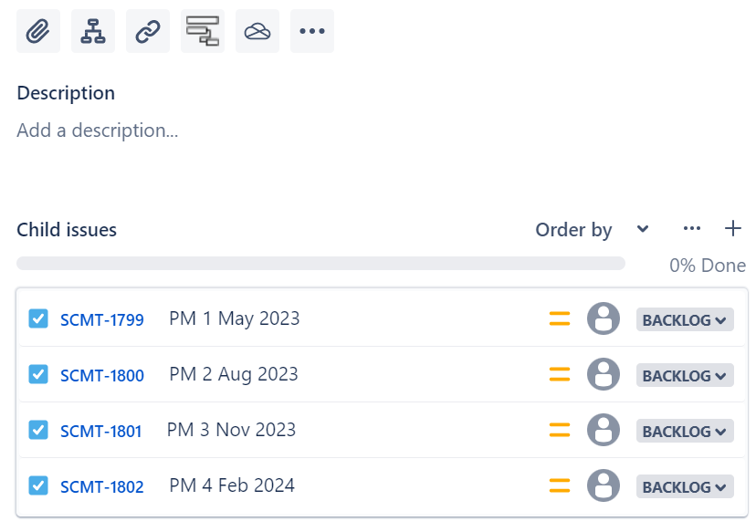Click the child issues progress bar
Image resolution: width=756 pixels, height=532 pixels.
(x=320, y=264)
